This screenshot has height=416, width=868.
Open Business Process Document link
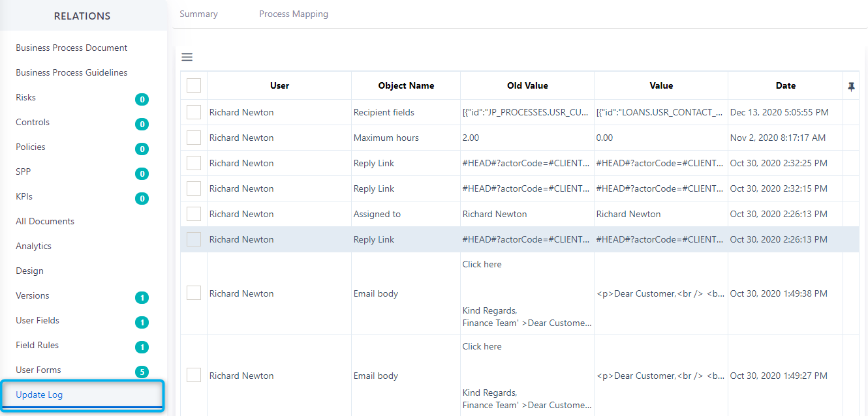72,48
